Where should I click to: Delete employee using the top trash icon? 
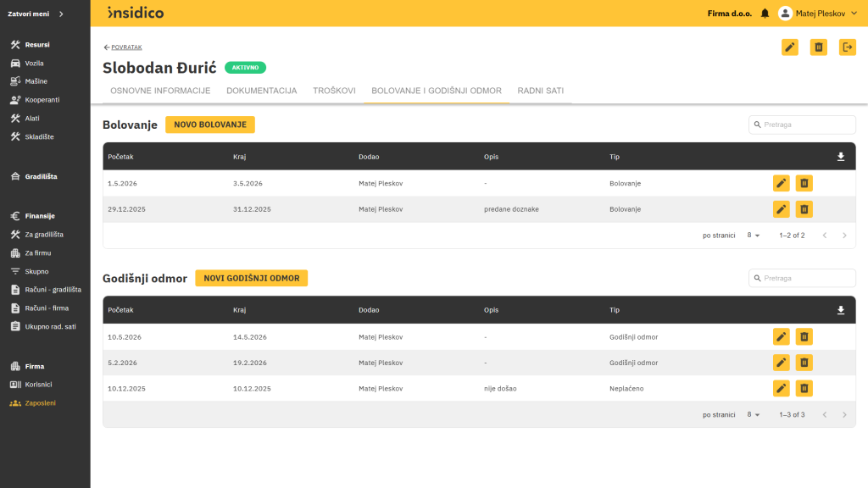point(818,47)
